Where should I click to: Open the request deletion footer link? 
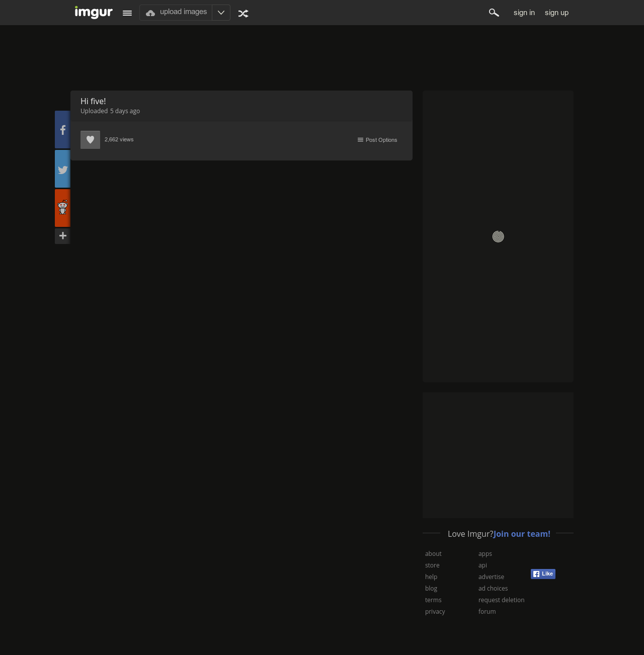tap(501, 600)
